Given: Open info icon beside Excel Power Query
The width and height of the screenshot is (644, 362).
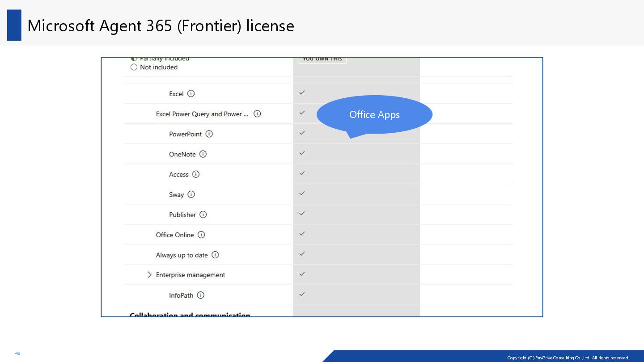Looking at the screenshot, I should coord(257,114).
